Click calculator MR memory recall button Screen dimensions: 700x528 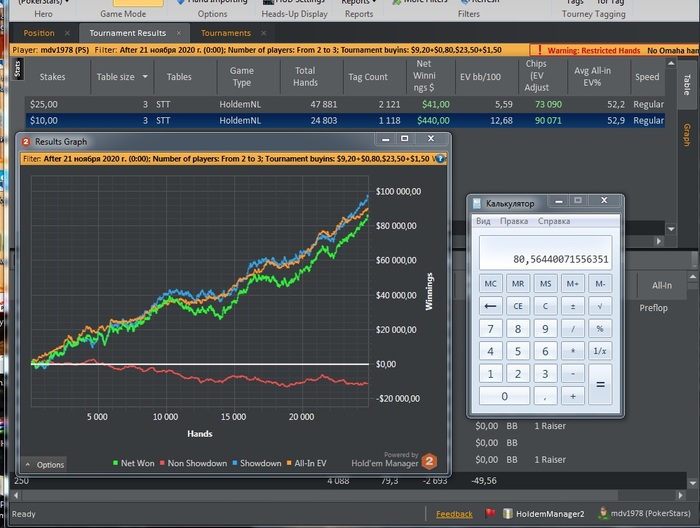(518, 283)
